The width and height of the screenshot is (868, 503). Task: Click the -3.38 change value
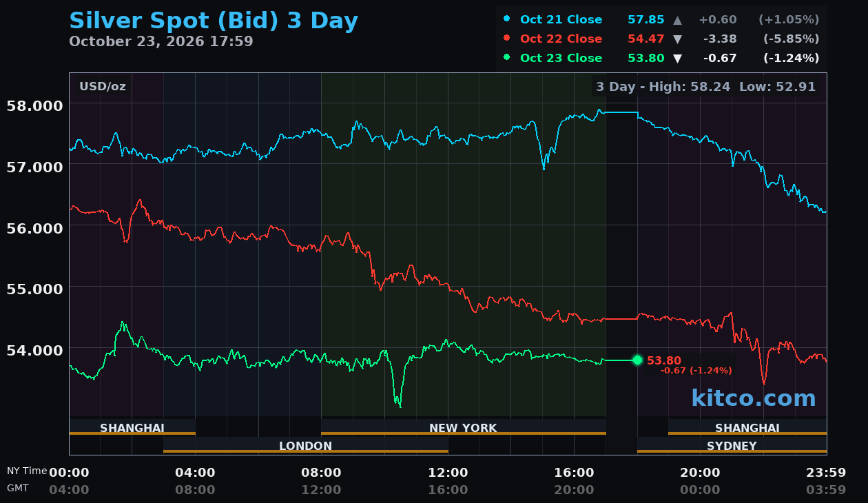click(x=720, y=39)
